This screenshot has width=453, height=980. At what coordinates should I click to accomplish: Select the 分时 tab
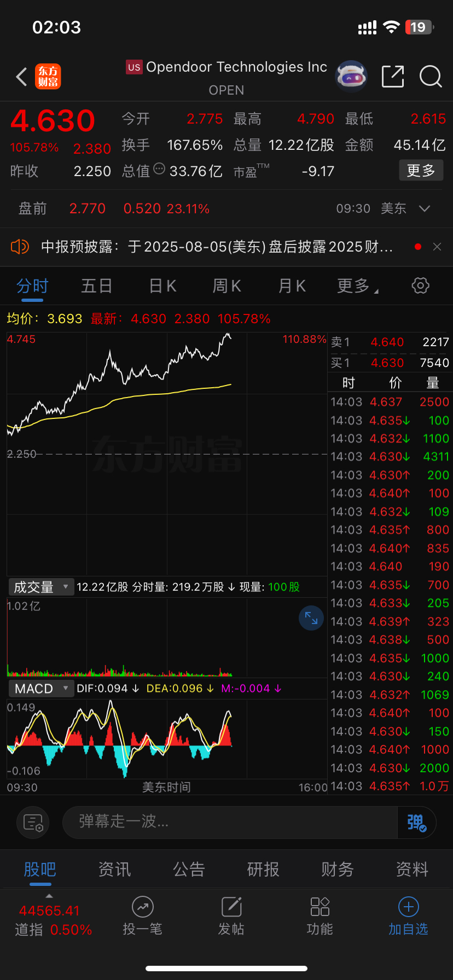pyautogui.click(x=32, y=285)
